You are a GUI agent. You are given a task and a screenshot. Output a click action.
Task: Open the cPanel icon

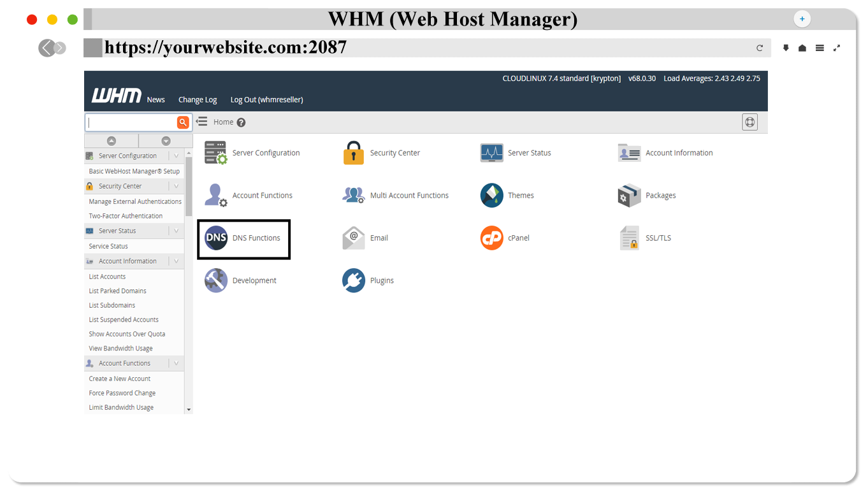[491, 238]
